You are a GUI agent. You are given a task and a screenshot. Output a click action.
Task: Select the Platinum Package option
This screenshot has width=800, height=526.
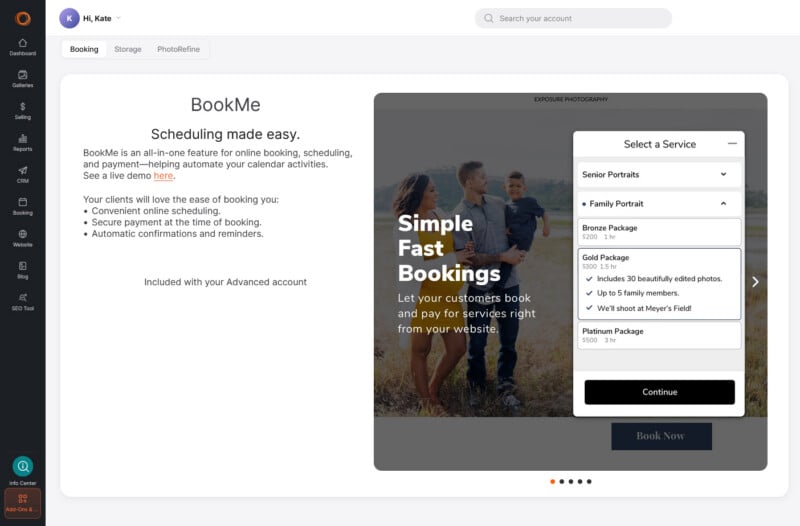[659, 335]
